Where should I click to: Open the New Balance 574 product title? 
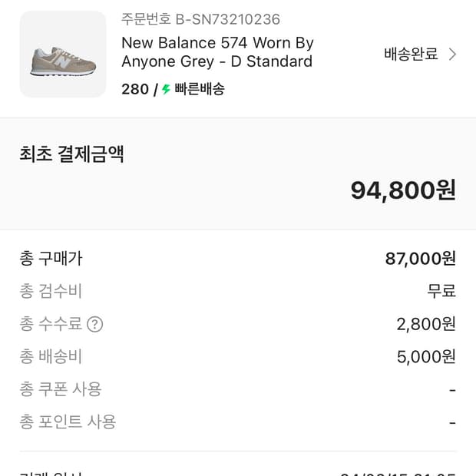click(217, 52)
